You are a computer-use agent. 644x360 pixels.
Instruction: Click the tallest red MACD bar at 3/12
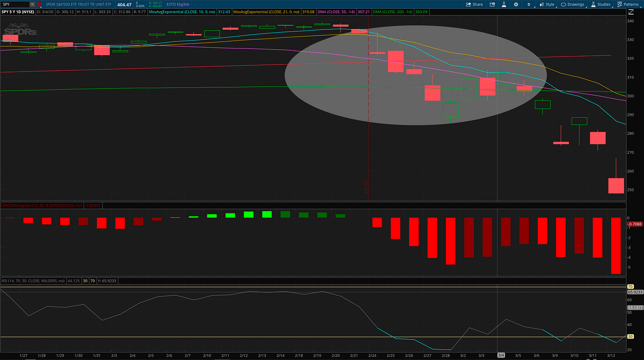[616, 246]
